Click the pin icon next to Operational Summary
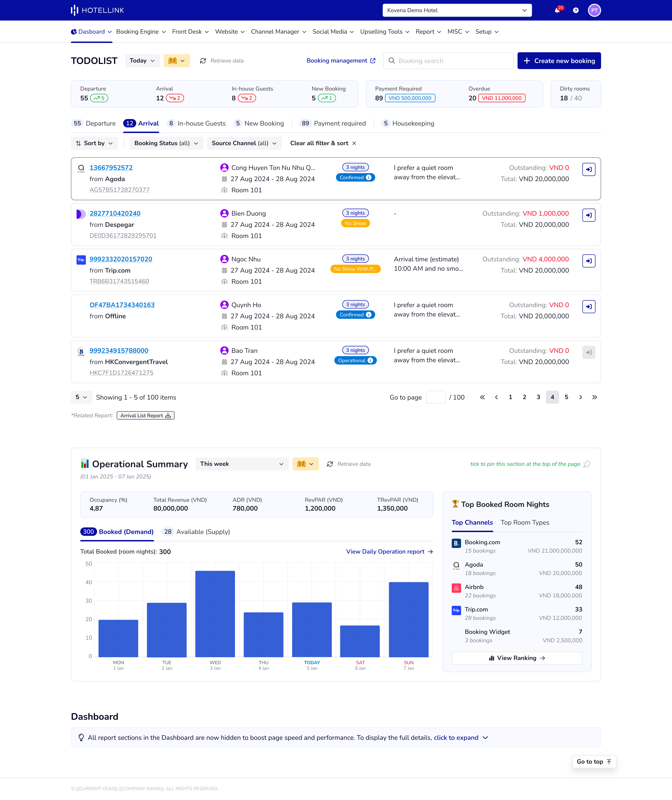The width and height of the screenshot is (672, 800). click(587, 464)
